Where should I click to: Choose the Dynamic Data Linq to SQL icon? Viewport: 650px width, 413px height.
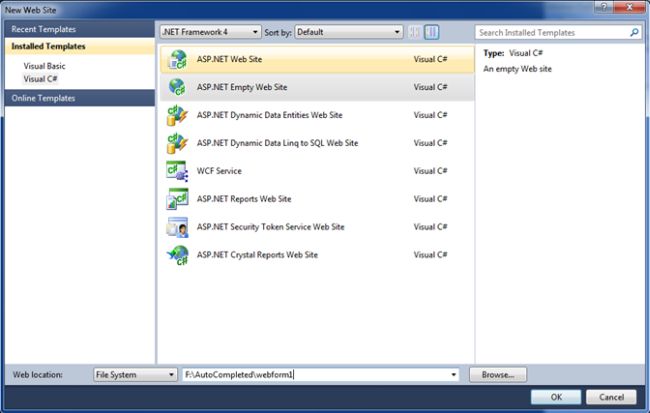pyautogui.click(x=177, y=143)
